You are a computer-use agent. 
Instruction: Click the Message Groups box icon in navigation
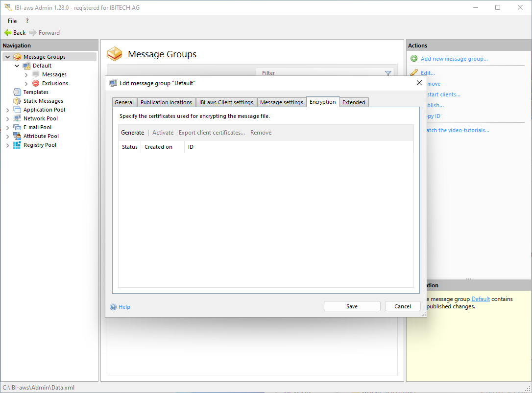coord(17,57)
